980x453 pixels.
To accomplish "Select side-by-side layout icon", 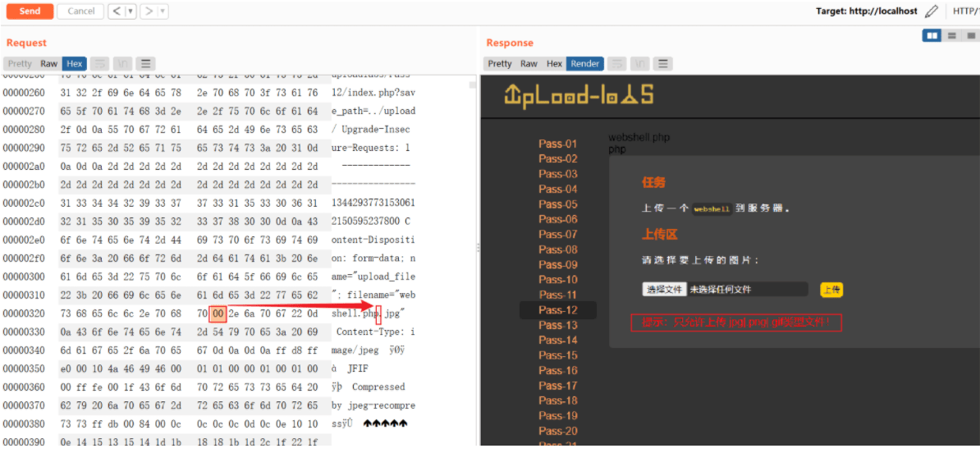I will [932, 35].
